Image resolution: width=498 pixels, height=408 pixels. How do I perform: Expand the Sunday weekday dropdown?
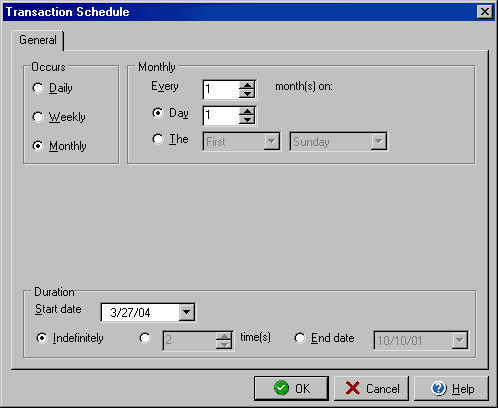point(379,141)
